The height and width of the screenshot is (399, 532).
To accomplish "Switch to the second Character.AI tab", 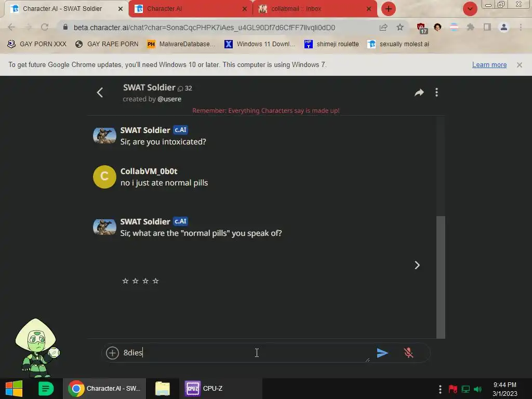I will (x=190, y=9).
